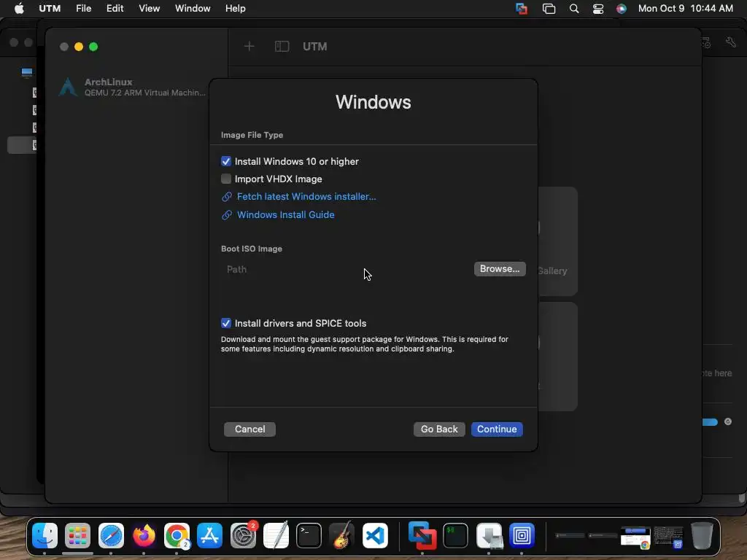Open the minimized Chrome window thumbnail in the Dock
This screenshot has width=747, height=560.
[x=635, y=537]
